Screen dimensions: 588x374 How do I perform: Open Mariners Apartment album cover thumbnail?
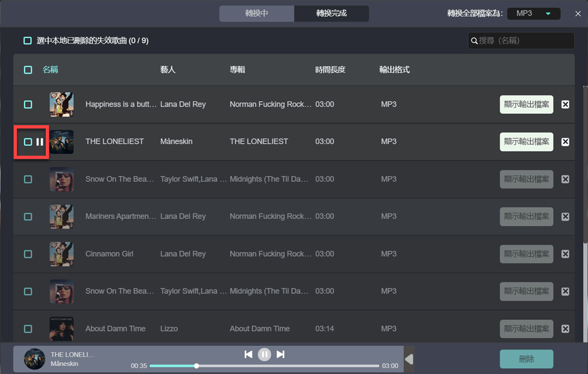click(62, 217)
